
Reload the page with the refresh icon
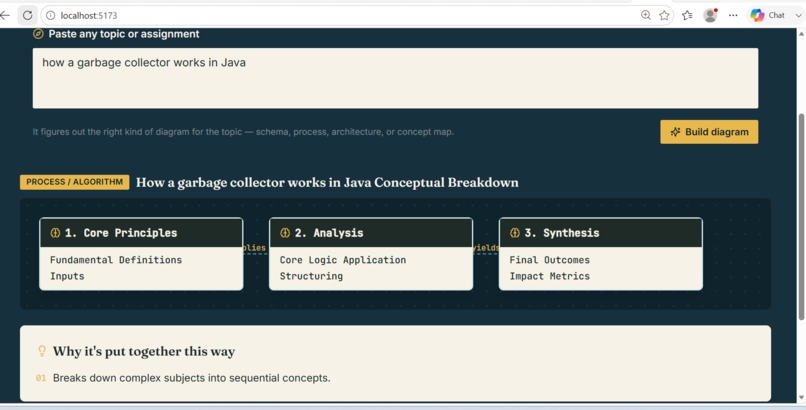click(28, 15)
